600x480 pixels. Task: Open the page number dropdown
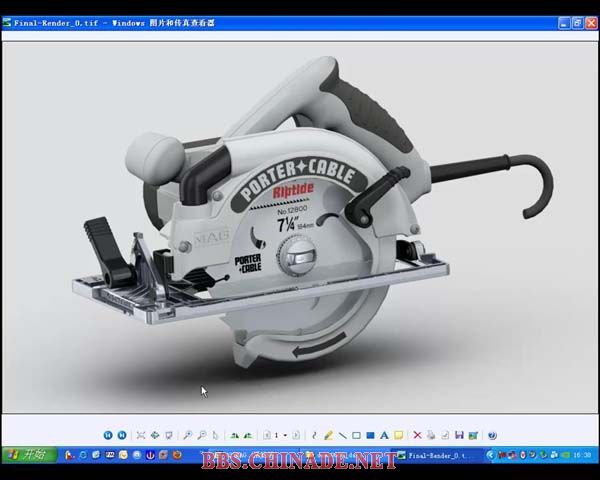pos(285,435)
